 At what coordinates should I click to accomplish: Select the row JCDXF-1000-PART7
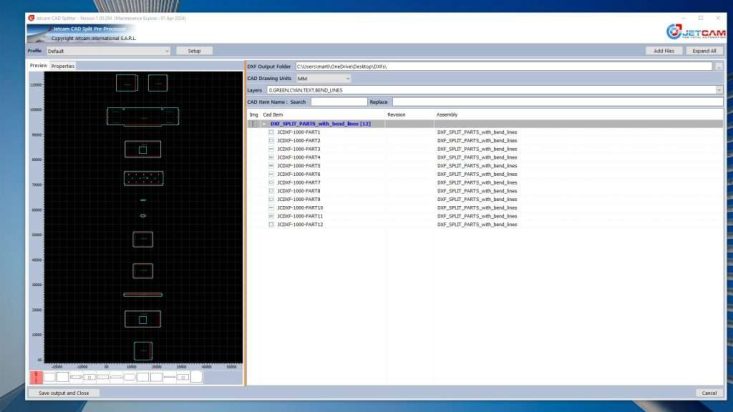(x=485, y=183)
